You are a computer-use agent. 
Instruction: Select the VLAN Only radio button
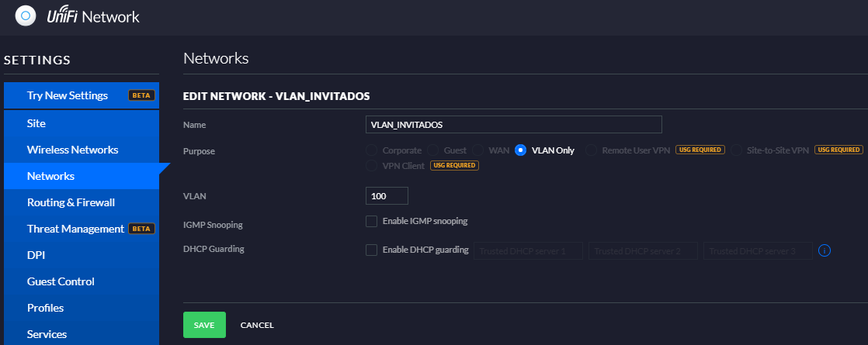(x=520, y=150)
